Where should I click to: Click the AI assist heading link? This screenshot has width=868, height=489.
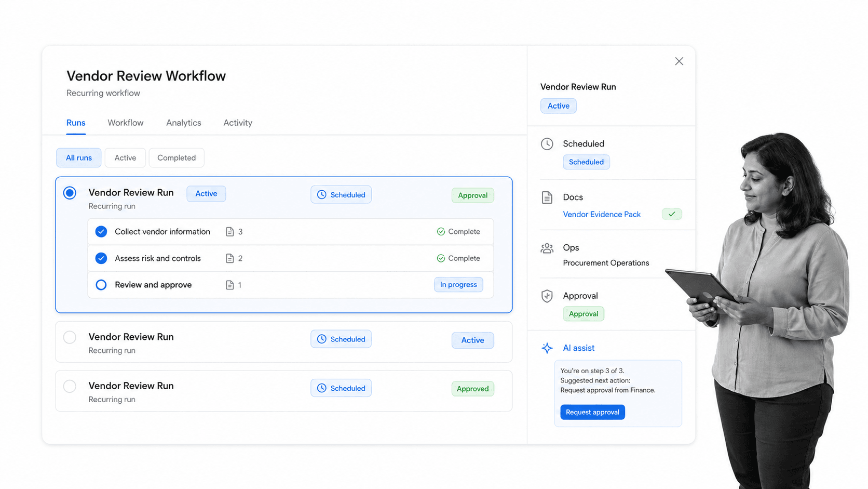pyautogui.click(x=578, y=348)
